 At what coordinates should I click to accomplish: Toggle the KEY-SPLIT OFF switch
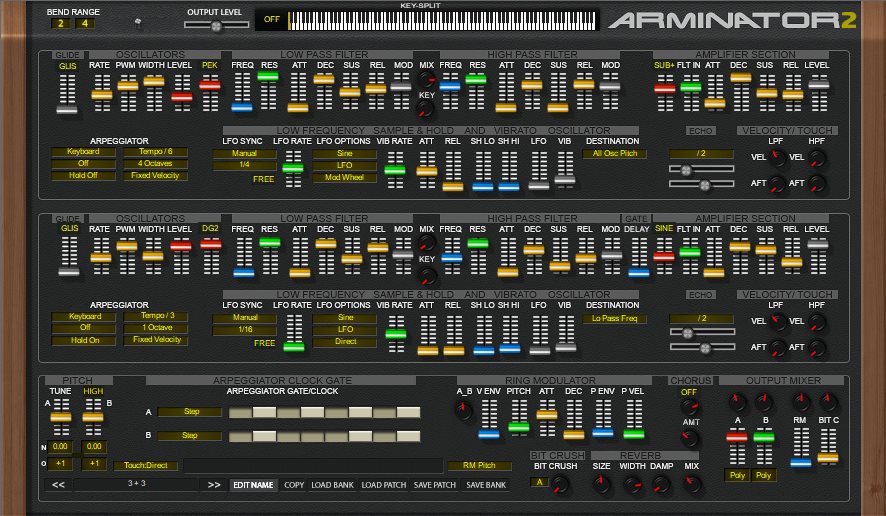[270, 19]
